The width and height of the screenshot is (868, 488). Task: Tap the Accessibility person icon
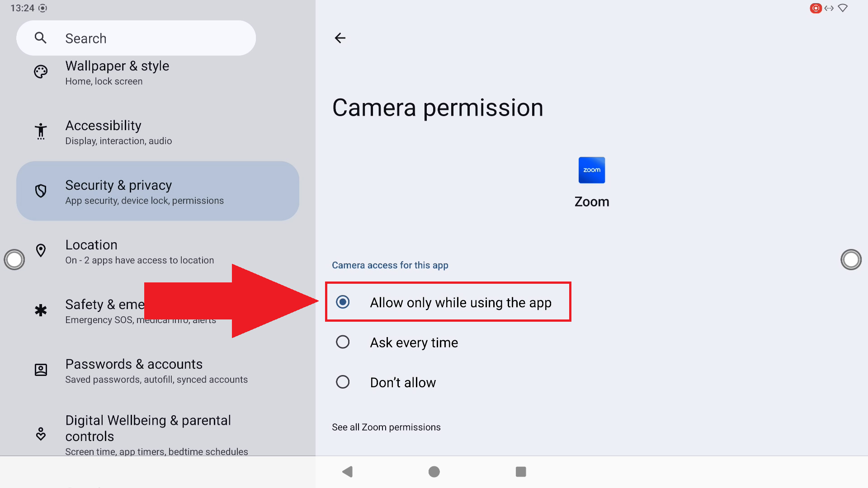click(41, 131)
